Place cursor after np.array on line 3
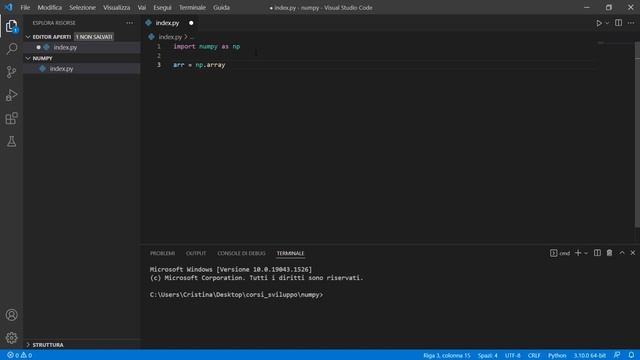 click(226, 65)
